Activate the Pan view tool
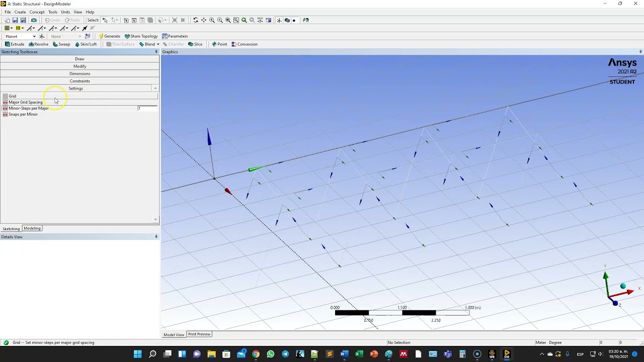The height and width of the screenshot is (362, 644). click(204, 20)
